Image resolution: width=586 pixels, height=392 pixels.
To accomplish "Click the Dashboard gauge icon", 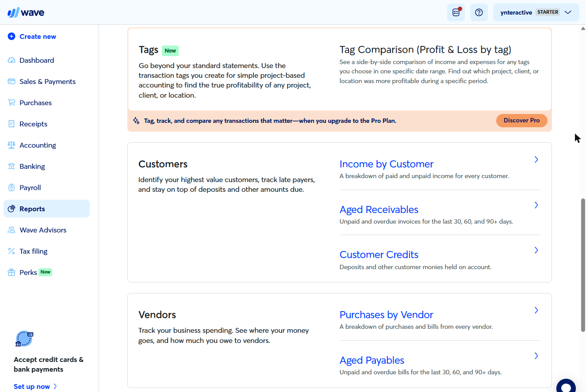I will pos(11,61).
